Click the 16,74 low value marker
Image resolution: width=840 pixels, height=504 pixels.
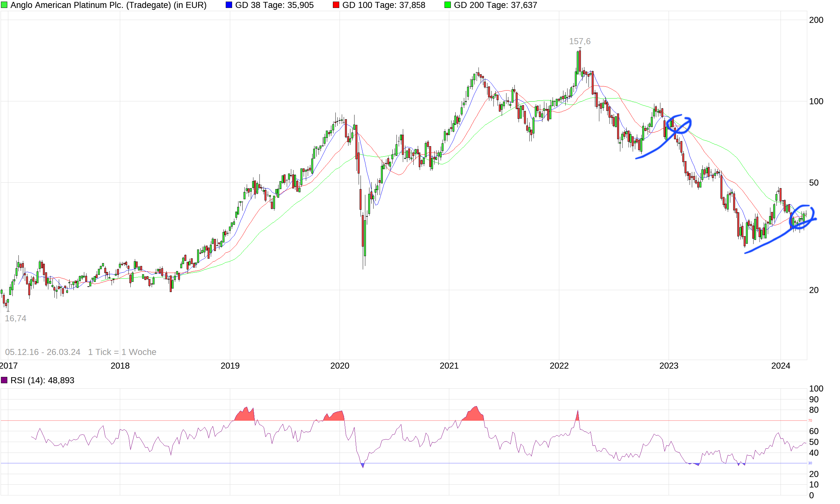pos(16,318)
